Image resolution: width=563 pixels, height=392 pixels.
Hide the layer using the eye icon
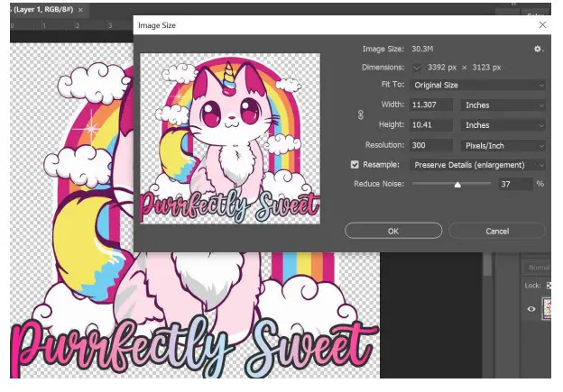pos(531,309)
